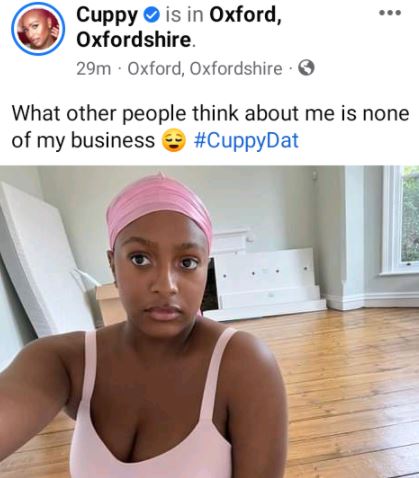Click the bold "Oxfordshire." text in header
Viewport: 419px width, 478px height.
(135, 40)
